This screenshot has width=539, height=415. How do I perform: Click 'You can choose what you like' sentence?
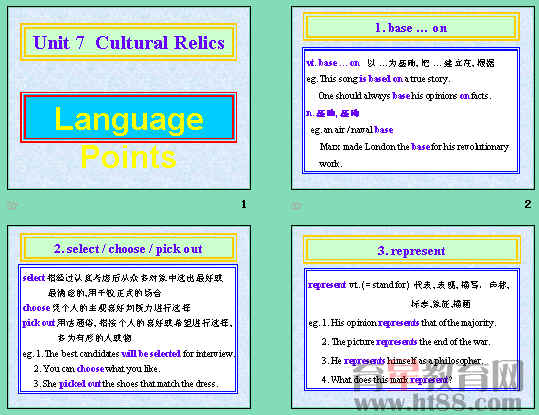pos(97,369)
